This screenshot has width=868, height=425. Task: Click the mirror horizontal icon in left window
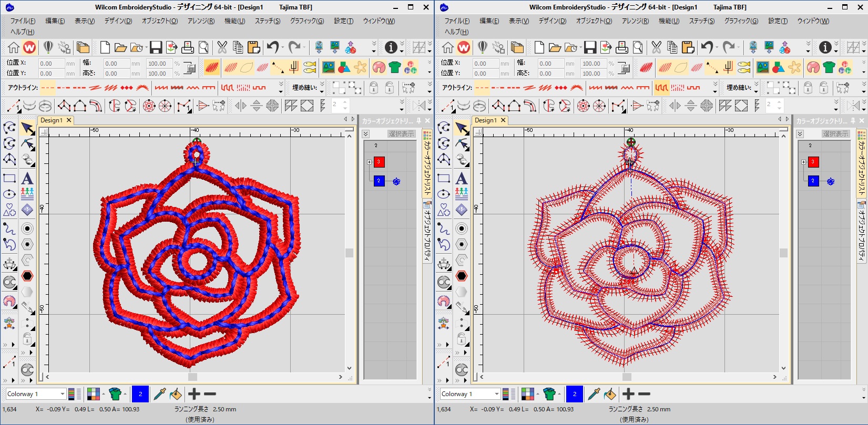241,106
